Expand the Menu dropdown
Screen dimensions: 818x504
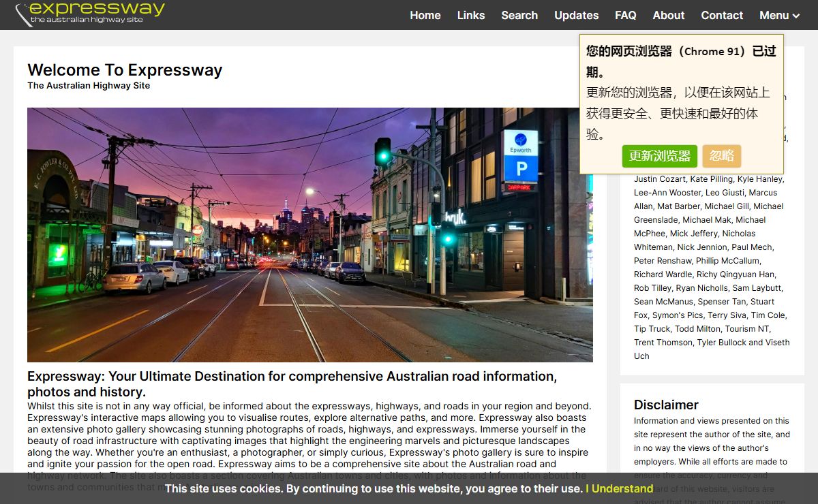coord(774,15)
